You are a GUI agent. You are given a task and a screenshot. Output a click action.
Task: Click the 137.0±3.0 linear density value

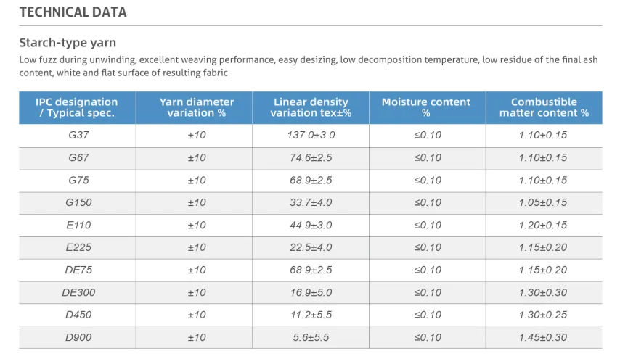point(311,135)
